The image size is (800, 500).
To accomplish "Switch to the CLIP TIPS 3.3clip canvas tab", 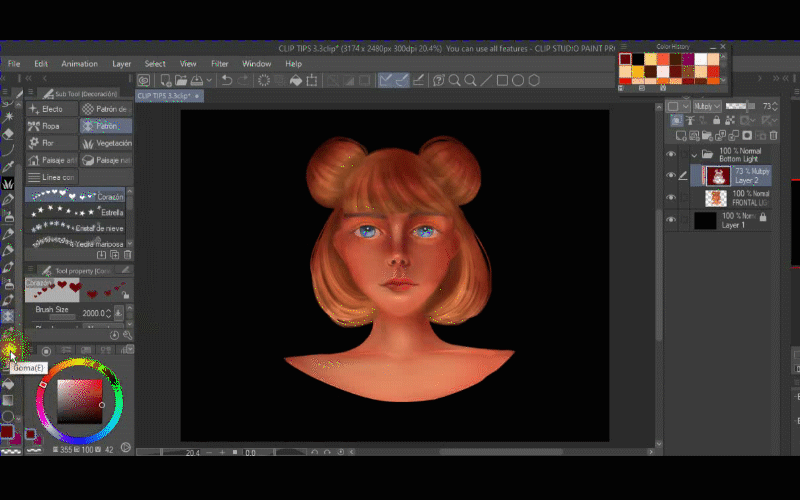I will [x=164, y=96].
